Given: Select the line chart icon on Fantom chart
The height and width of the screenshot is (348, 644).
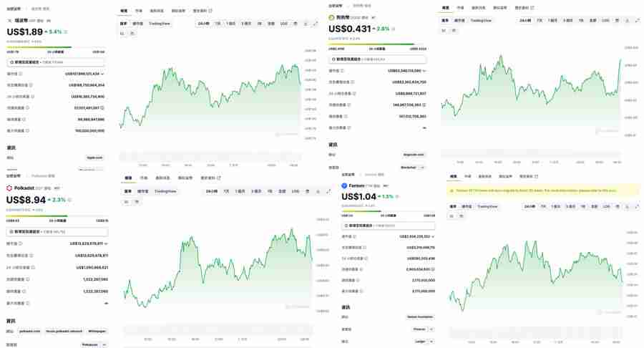Looking at the screenshot, I should click(x=453, y=214).
